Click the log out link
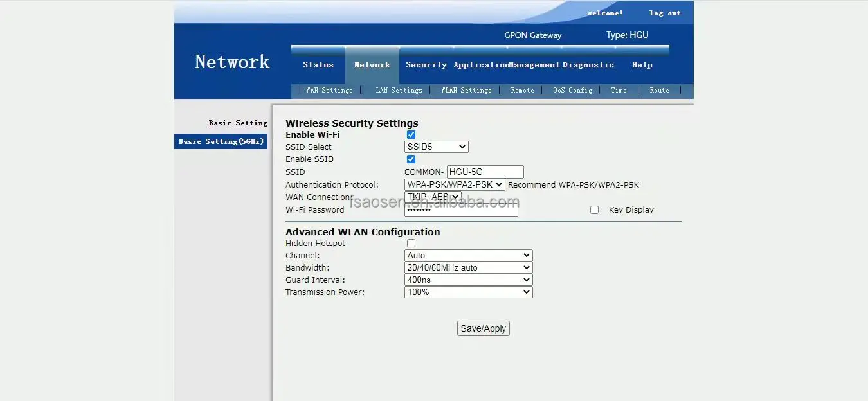868x401 pixels. click(664, 13)
